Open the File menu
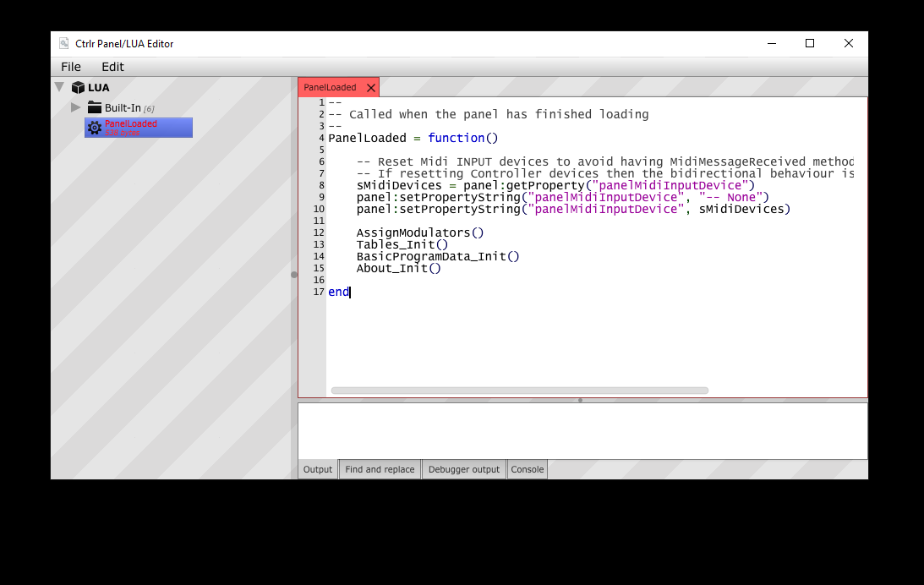Viewport: 924px width, 585px height. pyautogui.click(x=70, y=66)
